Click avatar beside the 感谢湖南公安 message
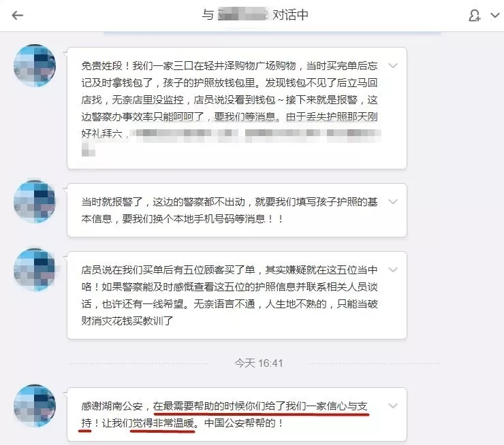The width and height of the screenshot is (504, 445). pos(35,406)
